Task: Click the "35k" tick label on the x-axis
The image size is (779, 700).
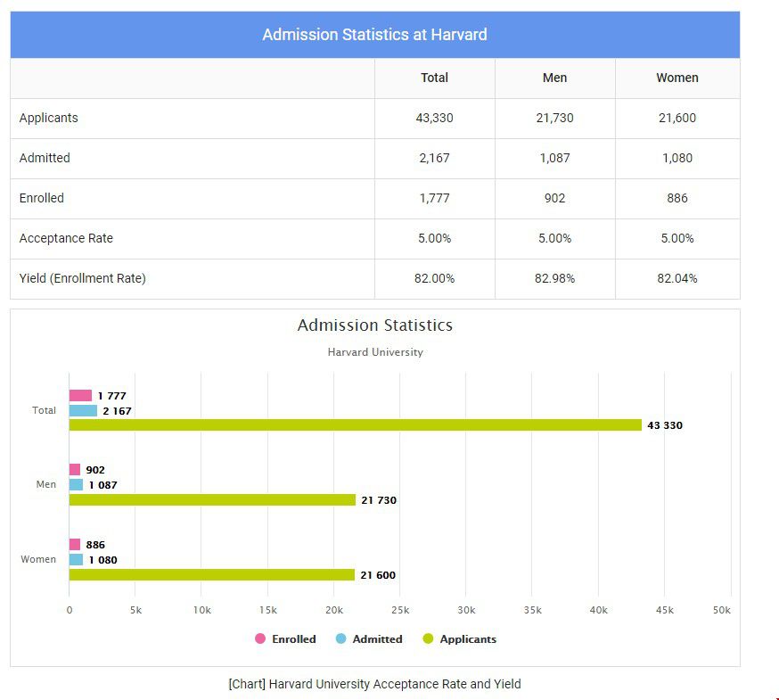Action: pos(532,610)
